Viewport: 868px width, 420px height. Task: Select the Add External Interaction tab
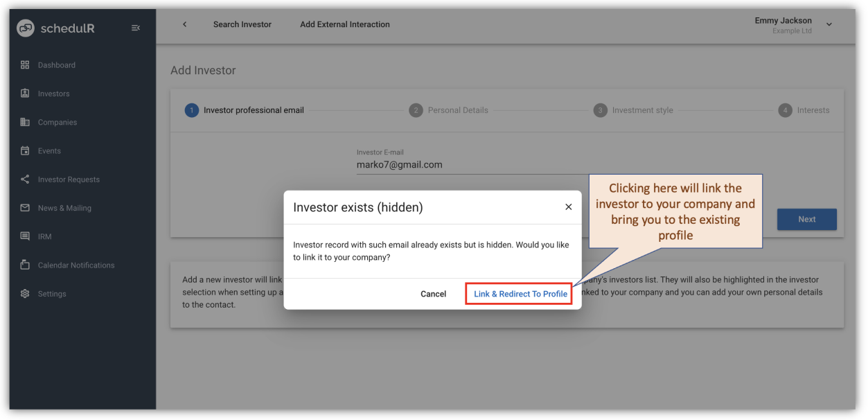[x=345, y=24]
